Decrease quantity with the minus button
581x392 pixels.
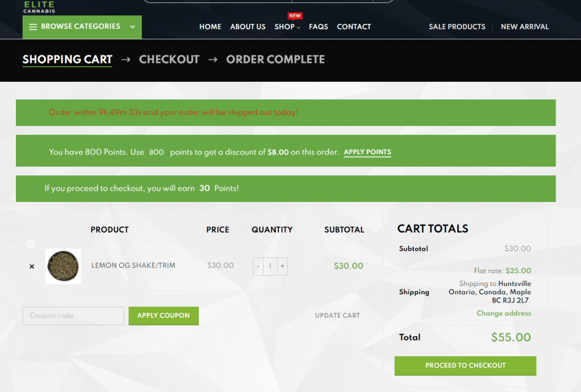258,266
